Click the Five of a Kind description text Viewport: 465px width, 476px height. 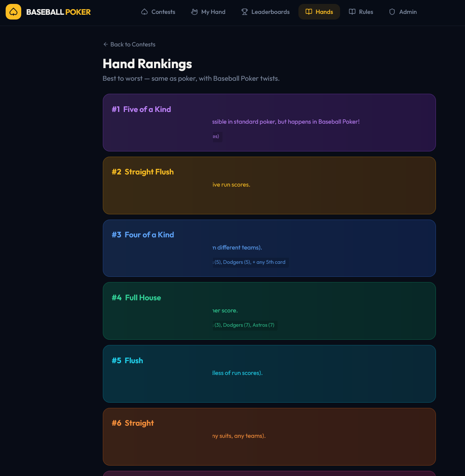[x=286, y=122]
